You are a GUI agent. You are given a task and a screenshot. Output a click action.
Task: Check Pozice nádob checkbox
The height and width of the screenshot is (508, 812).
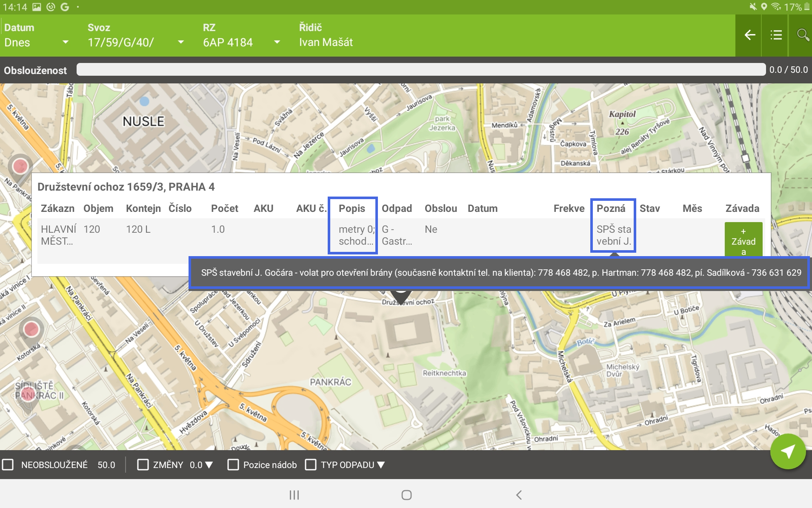click(x=233, y=465)
